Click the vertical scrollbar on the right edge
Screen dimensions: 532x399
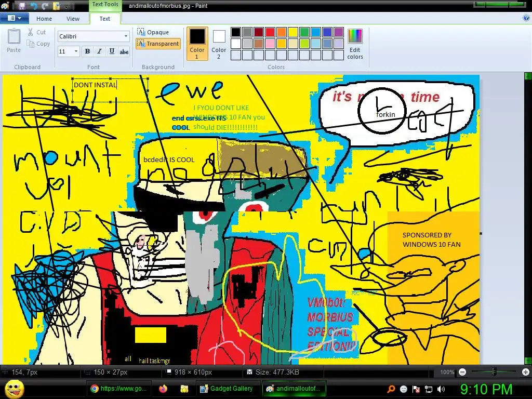528,218
